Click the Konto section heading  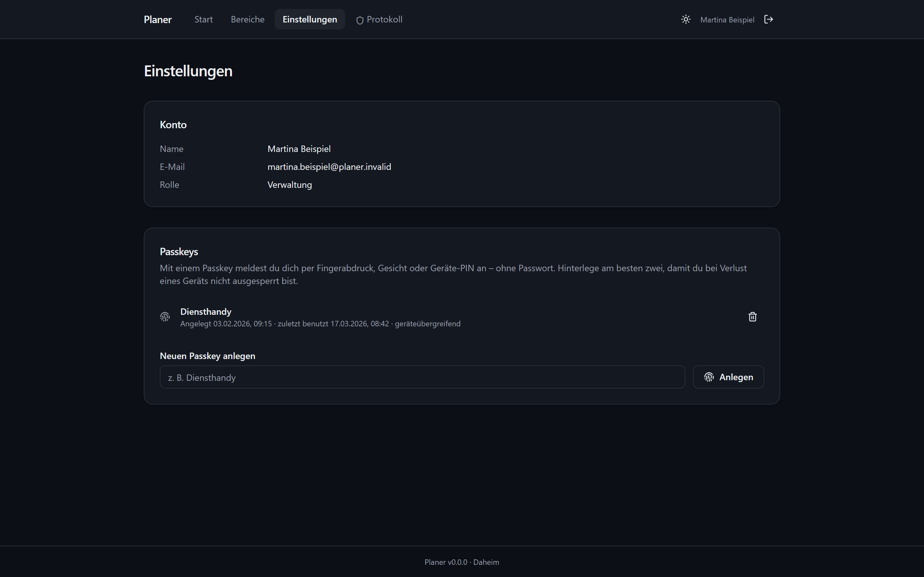tap(173, 125)
